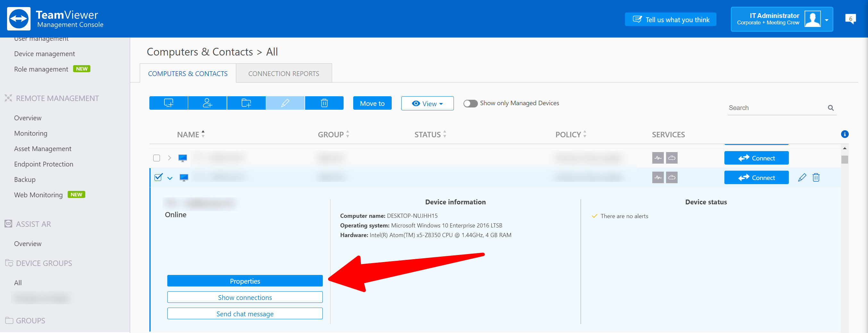Click the Show connections button
The height and width of the screenshot is (333, 868).
tap(245, 297)
